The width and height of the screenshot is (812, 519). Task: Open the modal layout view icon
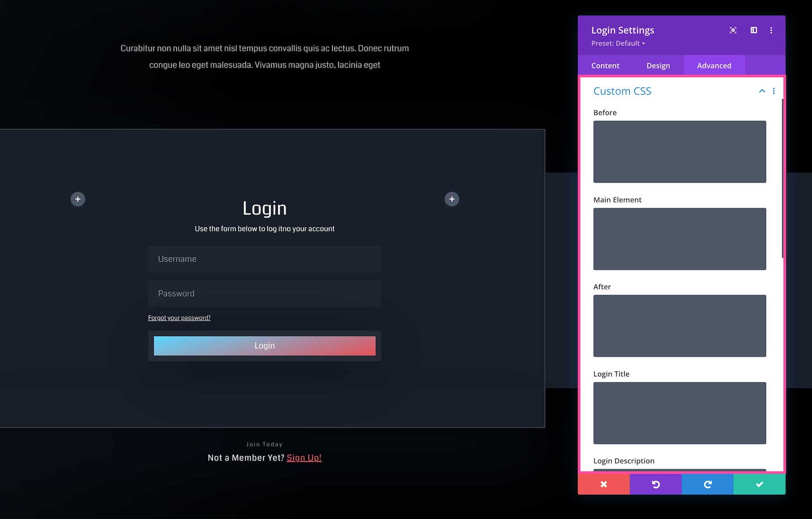click(753, 30)
